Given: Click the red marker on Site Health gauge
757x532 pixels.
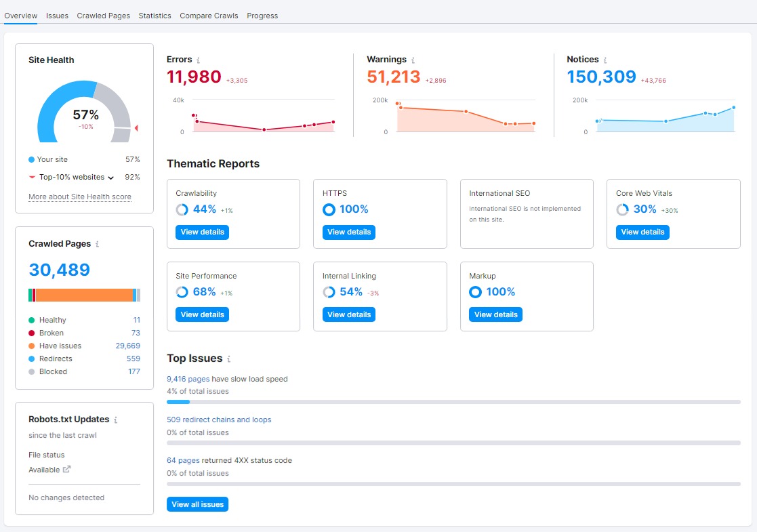Looking at the screenshot, I should (x=136, y=128).
